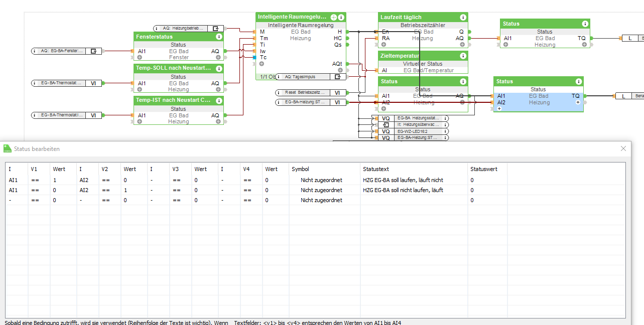The image size is (644, 325).
Task: Click info icon on Temp-SOLL nach Neustart block
Action: 219,68
